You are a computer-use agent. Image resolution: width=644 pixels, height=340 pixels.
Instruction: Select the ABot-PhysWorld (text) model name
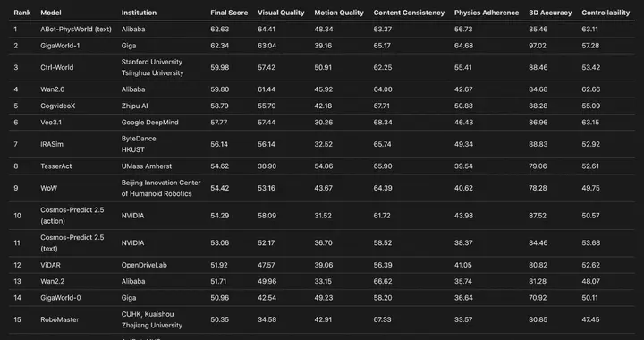tap(76, 30)
